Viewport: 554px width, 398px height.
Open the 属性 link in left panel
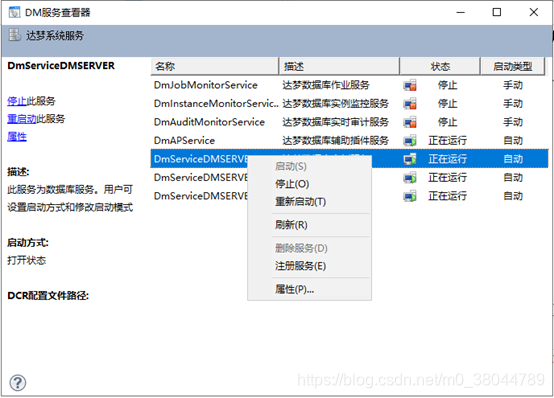click(17, 136)
